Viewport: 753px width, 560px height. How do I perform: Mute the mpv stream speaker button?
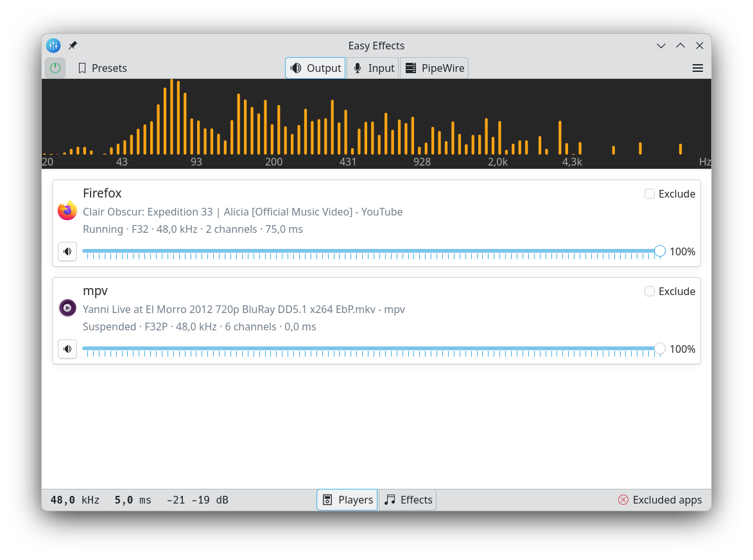67,349
